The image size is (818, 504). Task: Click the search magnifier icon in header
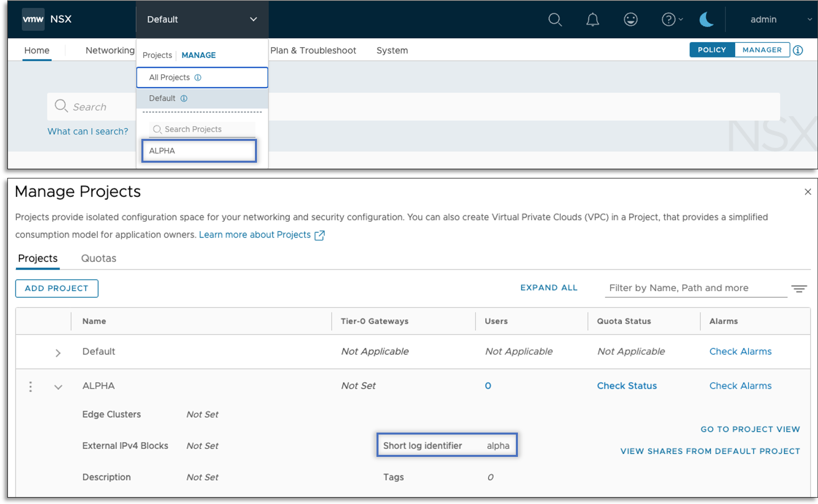point(555,20)
